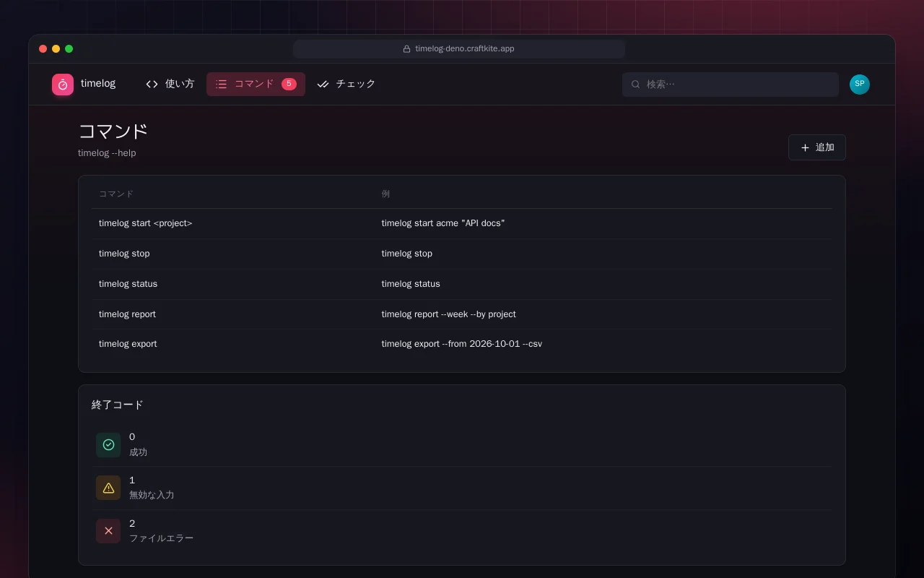Select the timelog start <project> row
924x578 pixels.
pos(462,223)
